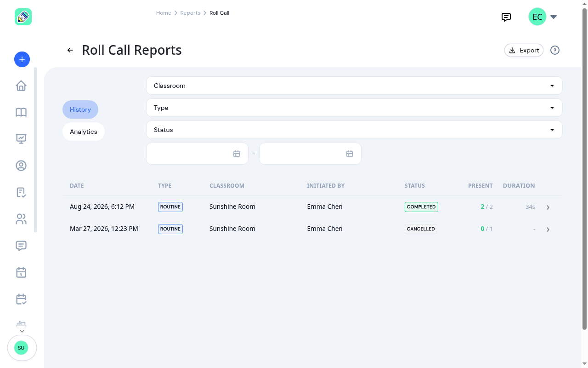588x368 pixels.
Task: Click the page vertical scrollbar
Action: pos(585,169)
